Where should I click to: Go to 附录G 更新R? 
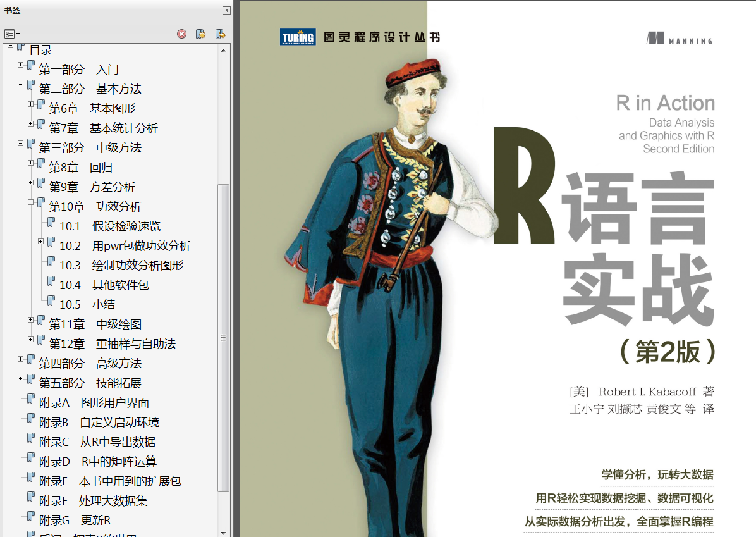coord(75,521)
